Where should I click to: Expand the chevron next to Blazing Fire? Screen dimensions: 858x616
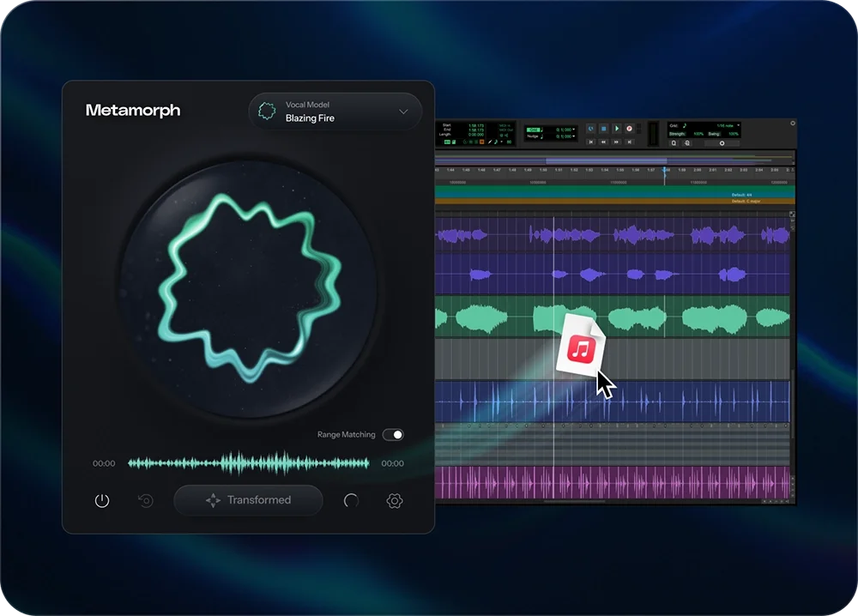pyautogui.click(x=403, y=112)
